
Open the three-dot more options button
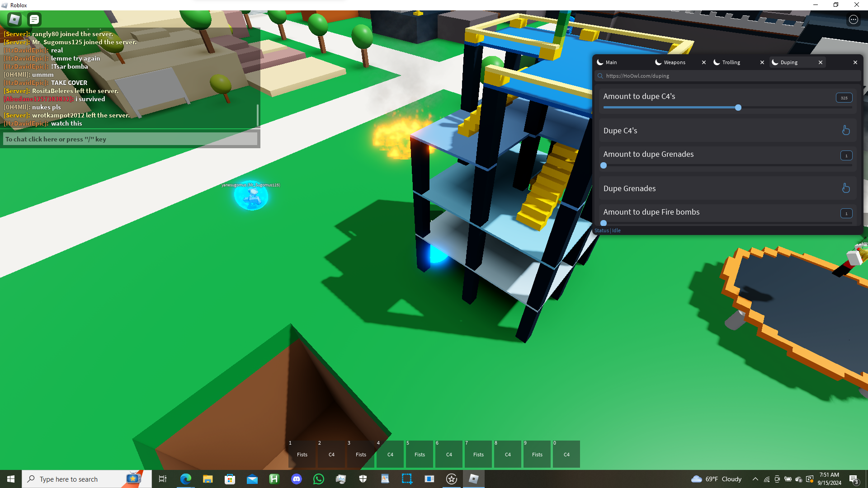pyautogui.click(x=853, y=19)
